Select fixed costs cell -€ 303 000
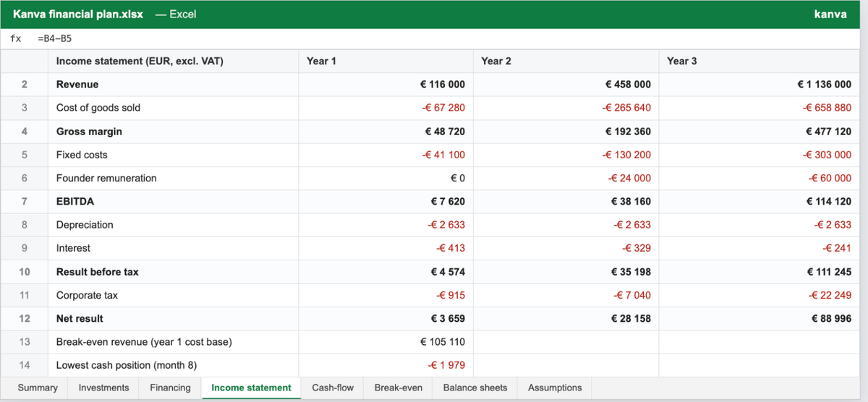 tap(759, 155)
